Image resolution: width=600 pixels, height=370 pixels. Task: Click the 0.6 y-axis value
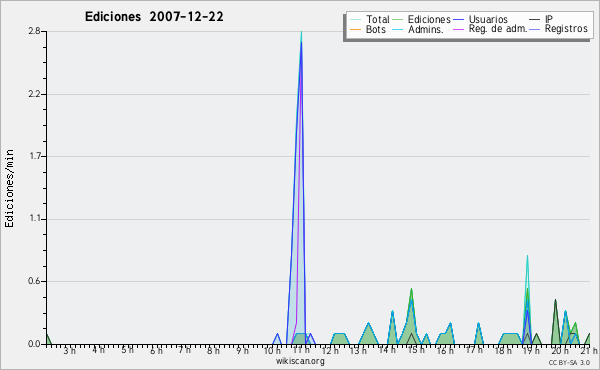click(34, 281)
